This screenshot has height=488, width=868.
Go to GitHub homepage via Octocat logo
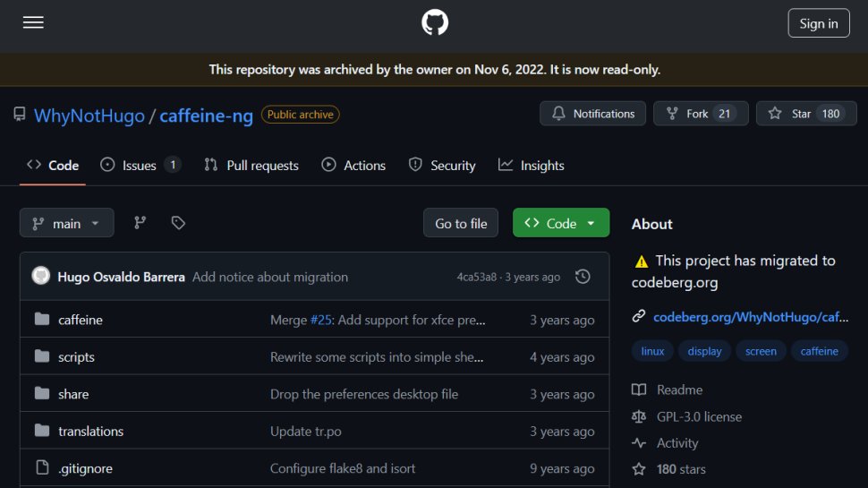point(435,22)
